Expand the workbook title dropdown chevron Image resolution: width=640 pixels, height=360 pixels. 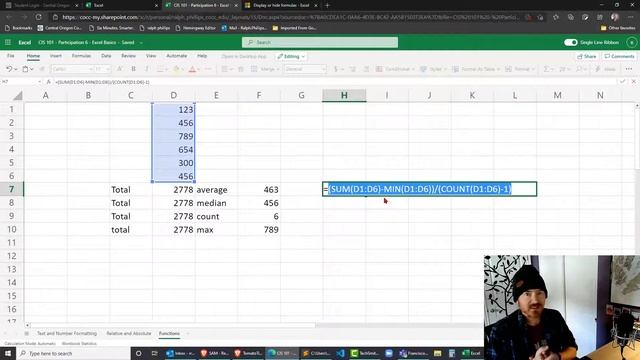(x=141, y=42)
